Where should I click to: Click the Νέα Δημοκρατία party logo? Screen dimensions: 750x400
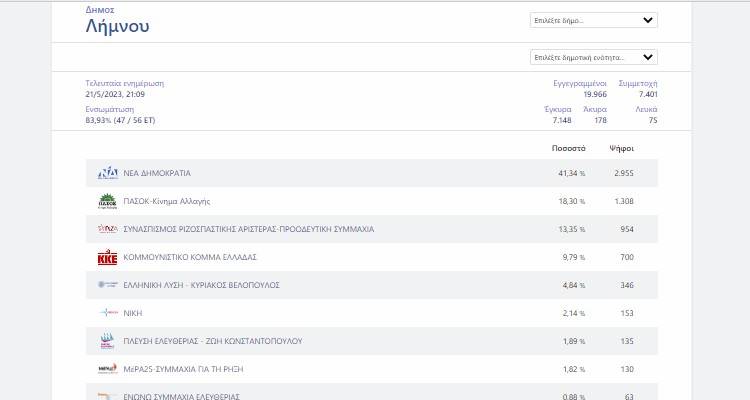pyautogui.click(x=107, y=173)
